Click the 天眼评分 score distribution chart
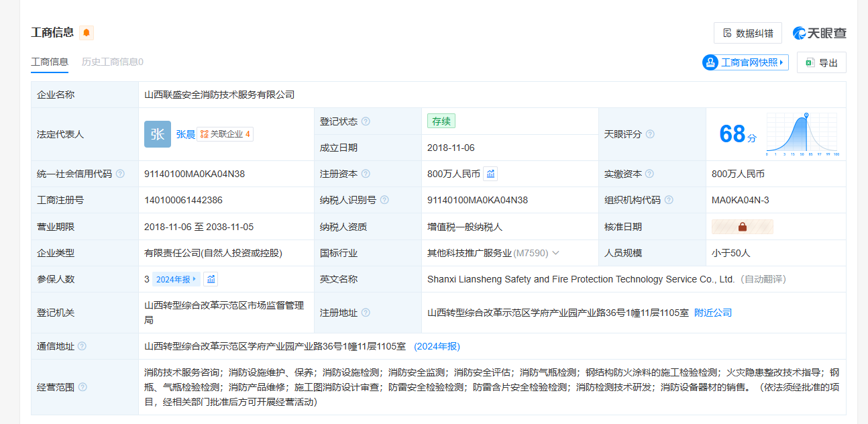Viewport: 868px width, 424px height. 802,134
